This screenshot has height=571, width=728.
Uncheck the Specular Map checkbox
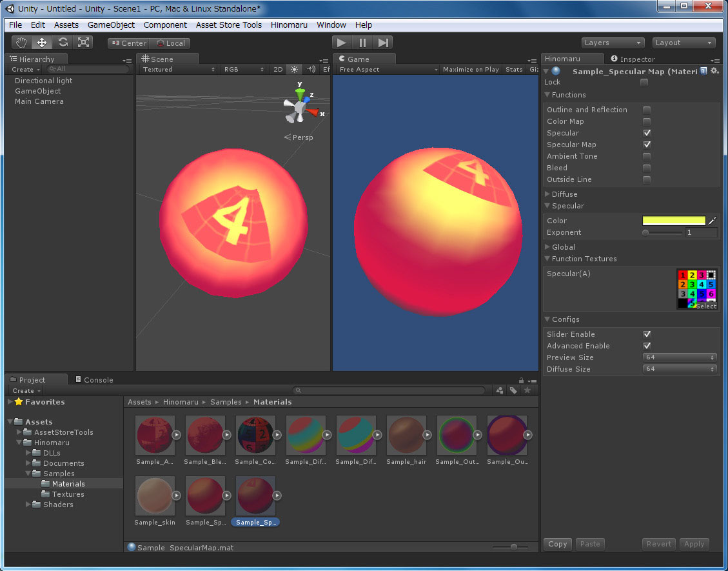(646, 145)
